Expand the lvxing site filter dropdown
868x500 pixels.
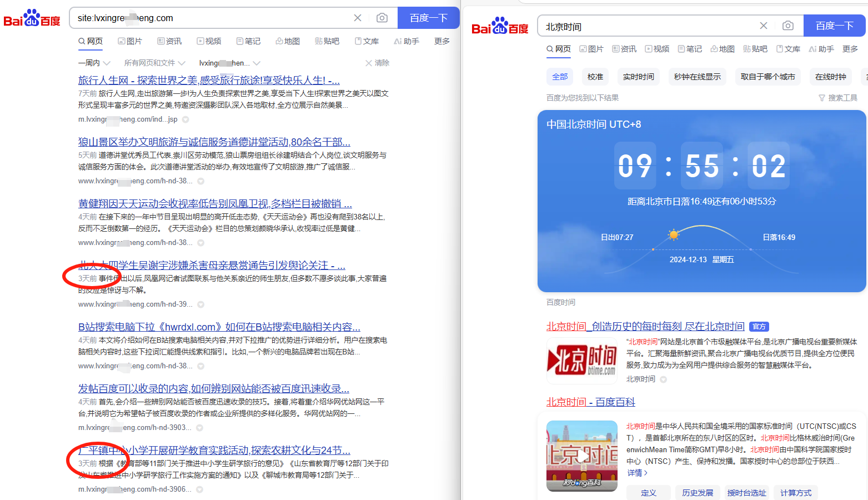pos(230,63)
